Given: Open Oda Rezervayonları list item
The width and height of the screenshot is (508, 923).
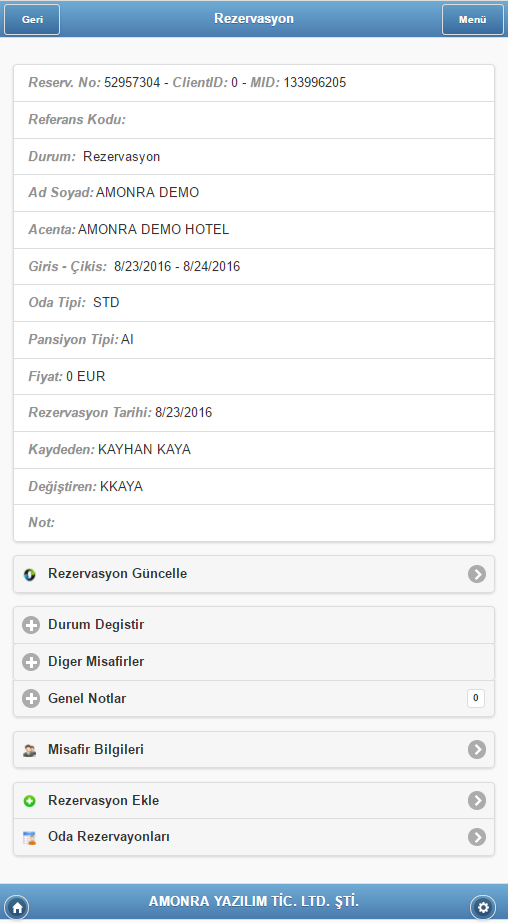Looking at the screenshot, I should point(254,837).
